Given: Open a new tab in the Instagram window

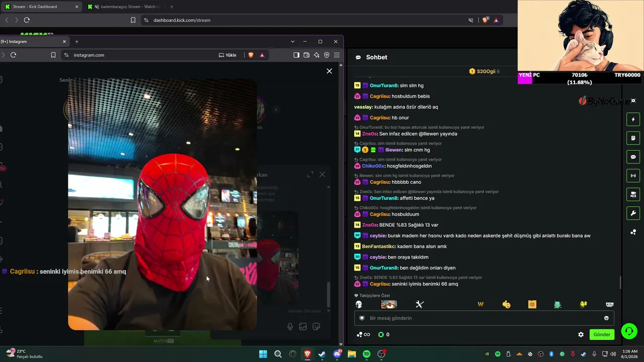Looking at the screenshot, I should [x=76, y=41].
